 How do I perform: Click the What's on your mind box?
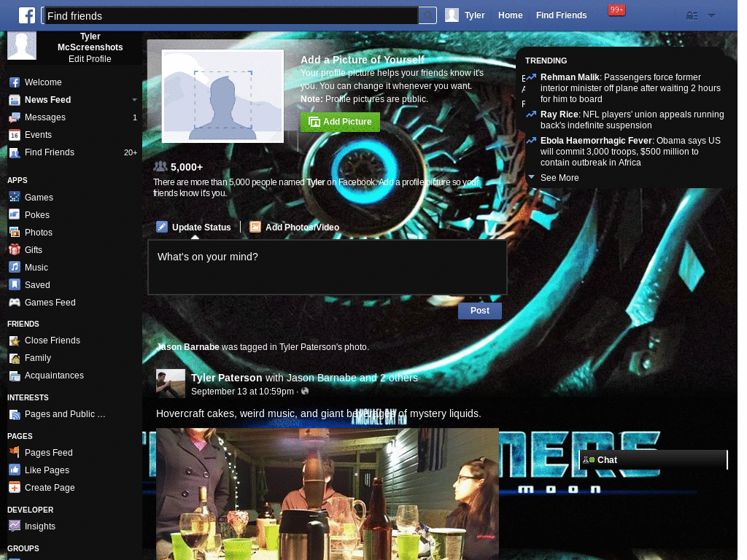click(328, 267)
